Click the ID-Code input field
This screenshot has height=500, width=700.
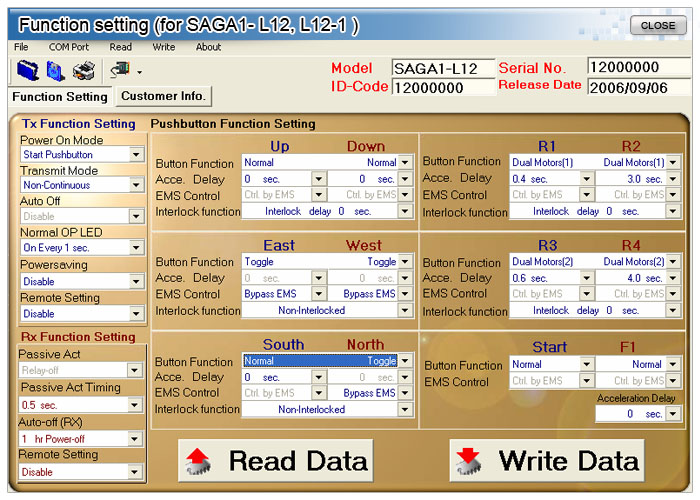pos(443,87)
